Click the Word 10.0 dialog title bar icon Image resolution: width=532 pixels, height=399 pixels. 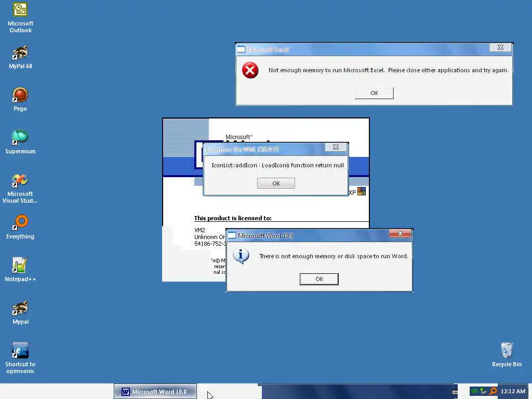click(232, 235)
